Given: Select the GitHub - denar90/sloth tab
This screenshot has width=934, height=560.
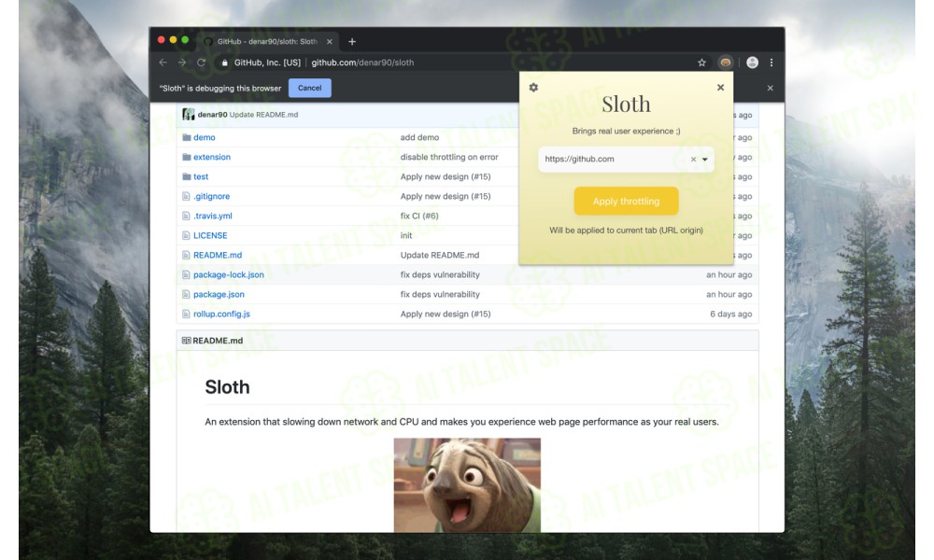Looking at the screenshot, I should coord(268,42).
